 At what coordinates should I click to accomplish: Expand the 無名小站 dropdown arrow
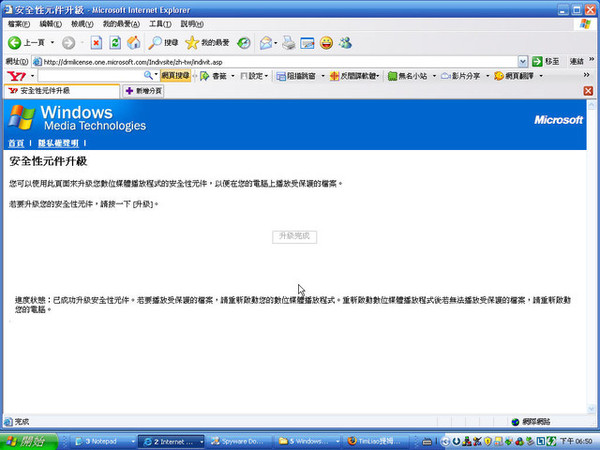point(434,76)
